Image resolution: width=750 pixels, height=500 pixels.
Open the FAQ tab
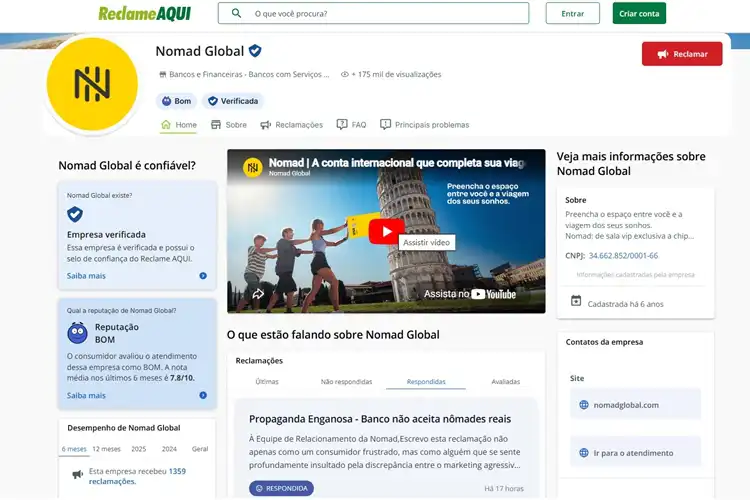pyautogui.click(x=352, y=125)
